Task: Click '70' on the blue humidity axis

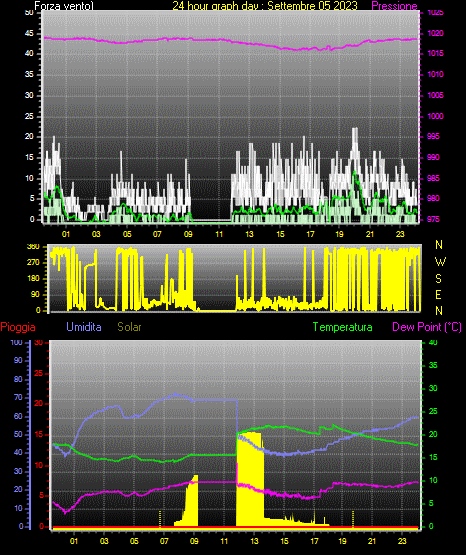Action: 18,397
